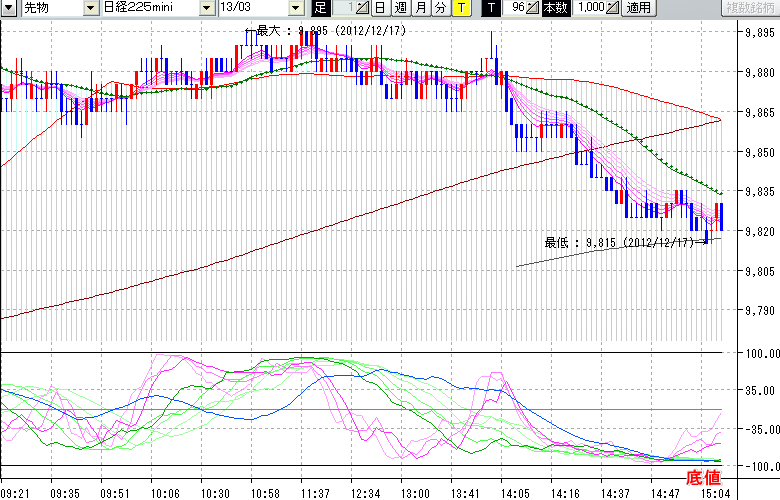Click the red 底値 indicator label

point(699,478)
